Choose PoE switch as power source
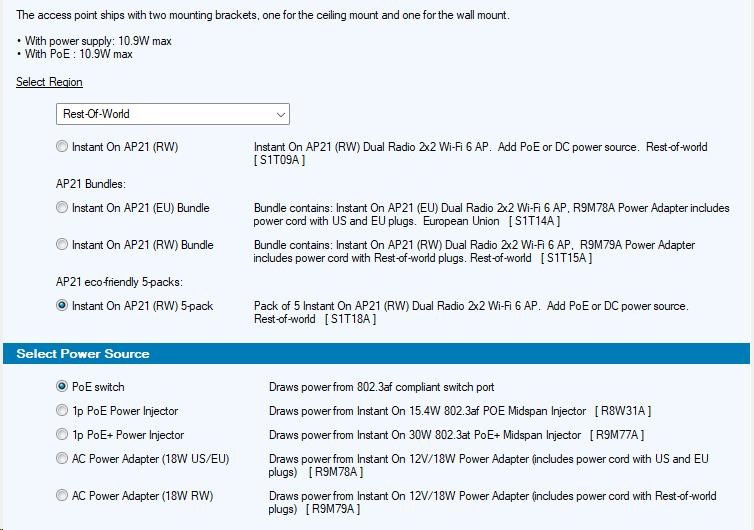 [63, 387]
